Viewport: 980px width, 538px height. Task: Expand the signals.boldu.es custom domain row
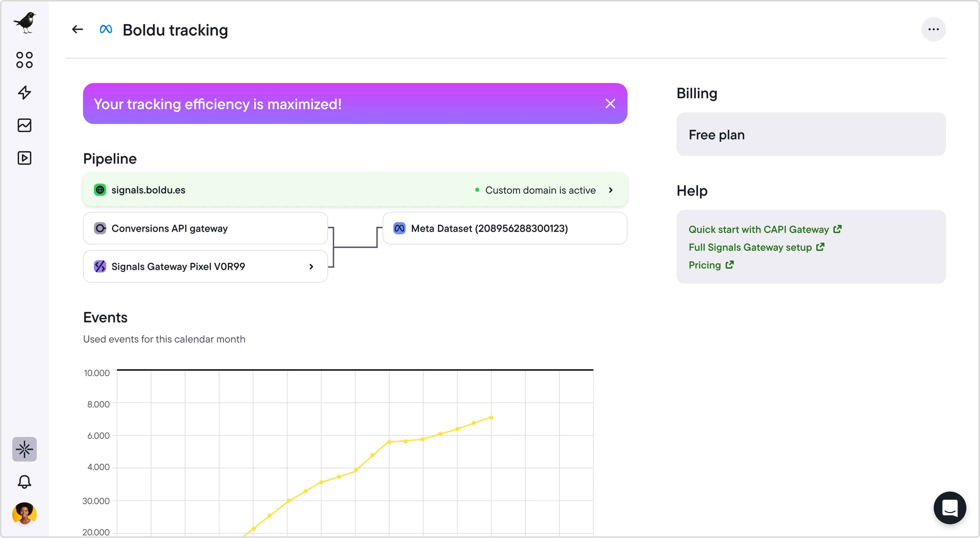click(611, 190)
